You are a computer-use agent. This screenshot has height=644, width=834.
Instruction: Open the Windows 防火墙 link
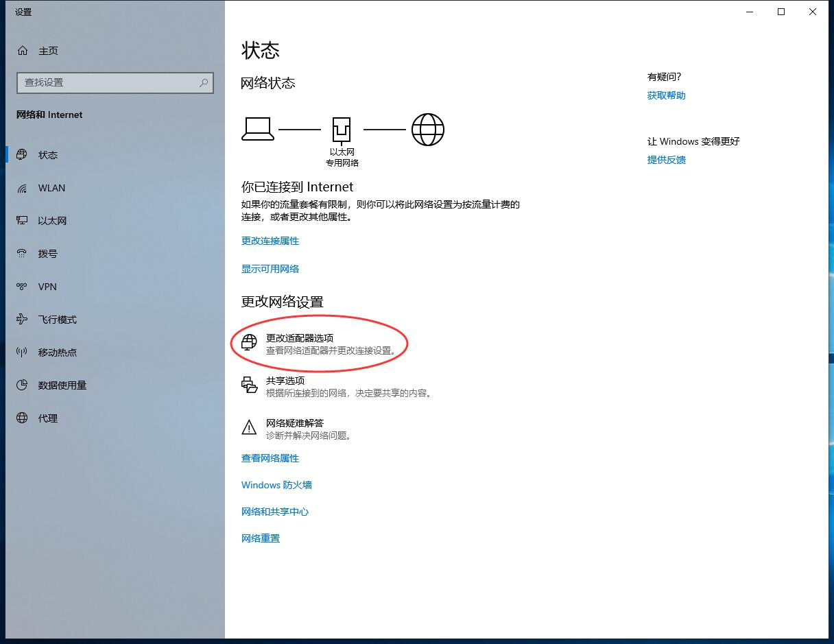(x=276, y=485)
